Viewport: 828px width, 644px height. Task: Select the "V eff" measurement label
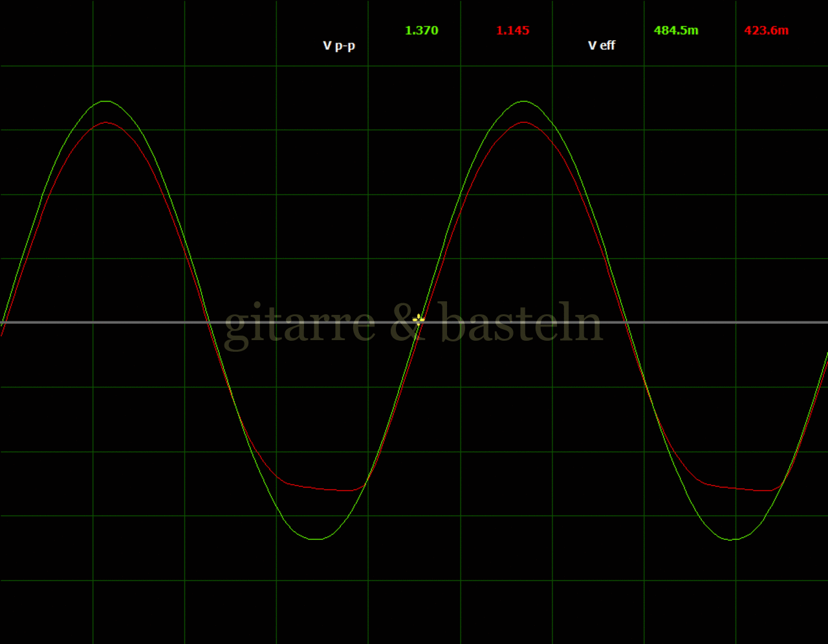tap(601, 45)
